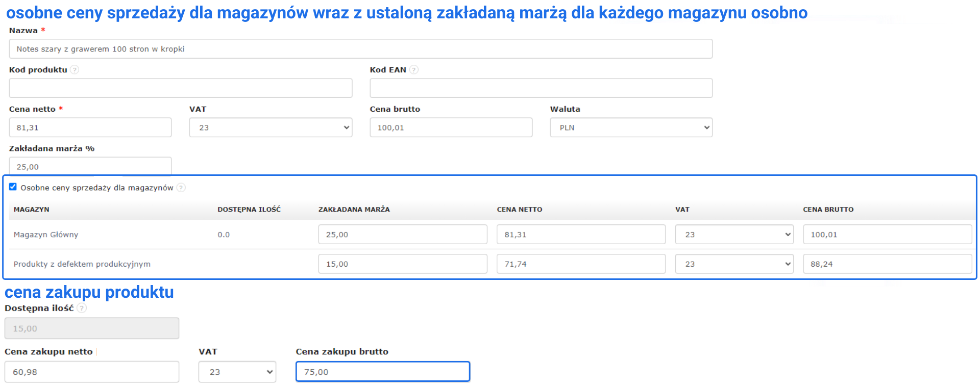Click the empty Kod EAN field
Image resolution: width=980 pixels, height=387 pixels.
click(x=541, y=88)
